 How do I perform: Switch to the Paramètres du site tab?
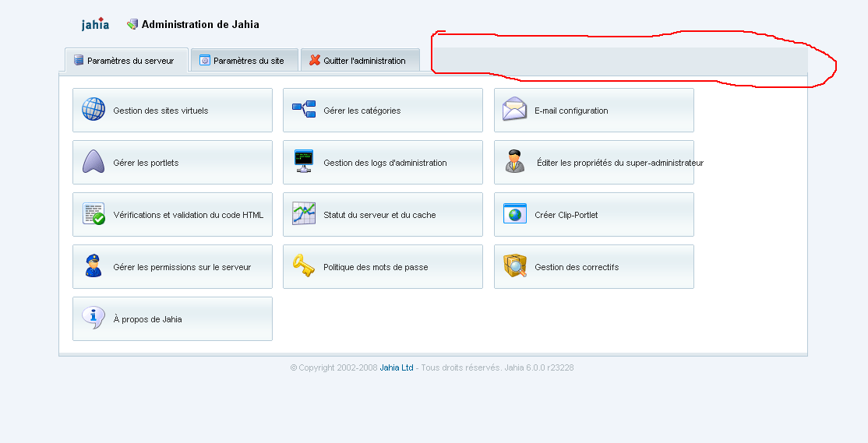(x=245, y=60)
